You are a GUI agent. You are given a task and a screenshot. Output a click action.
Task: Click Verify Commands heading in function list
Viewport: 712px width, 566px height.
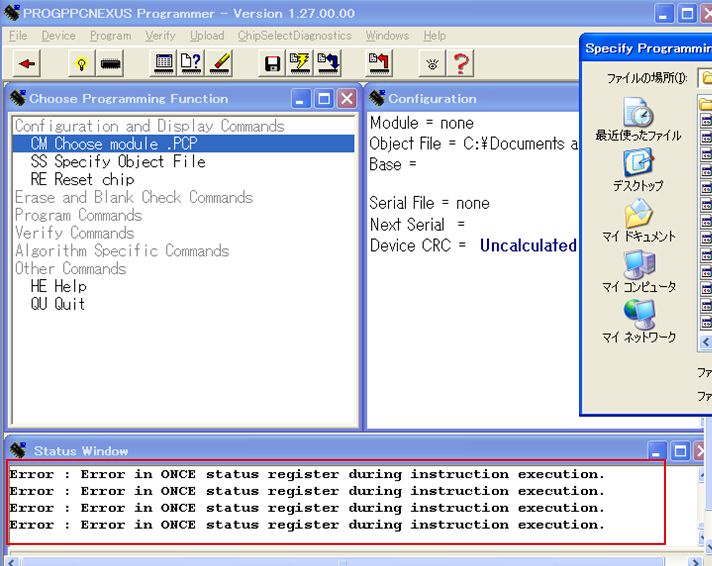(74, 233)
